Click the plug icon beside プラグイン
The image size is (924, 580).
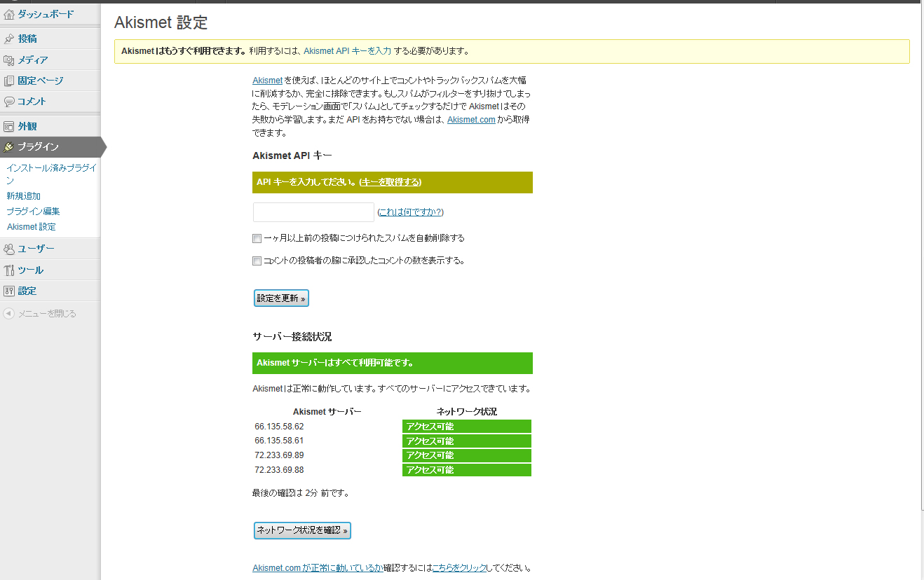[9, 147]
